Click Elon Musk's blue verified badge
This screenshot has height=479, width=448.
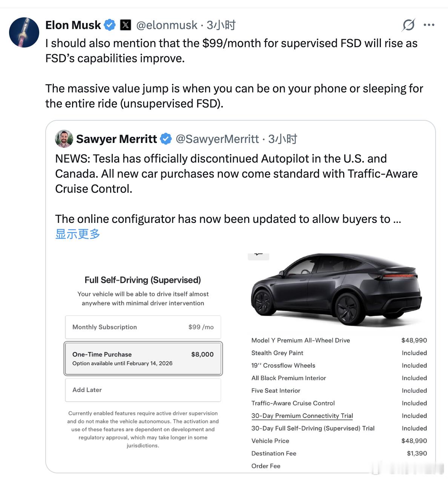tap(110, 25)
